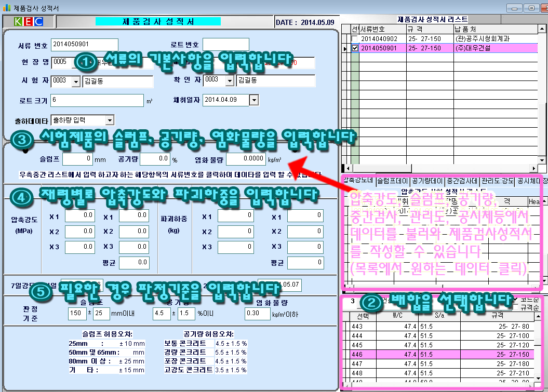Click up arrow of the 배합 table scrollbar
The width and height of the screenshot is (548, 392).
click(538, 317)
